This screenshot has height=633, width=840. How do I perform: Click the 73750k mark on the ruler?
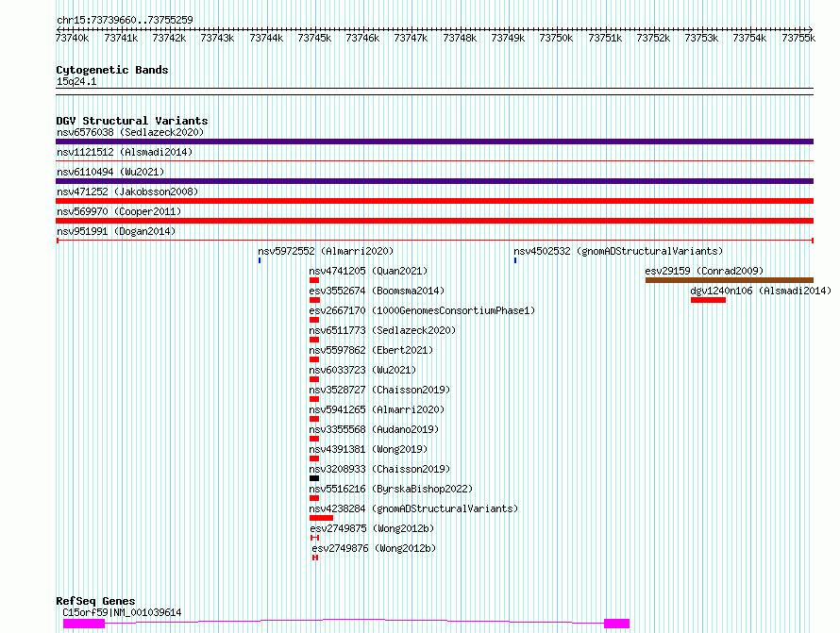pos(556,38)
